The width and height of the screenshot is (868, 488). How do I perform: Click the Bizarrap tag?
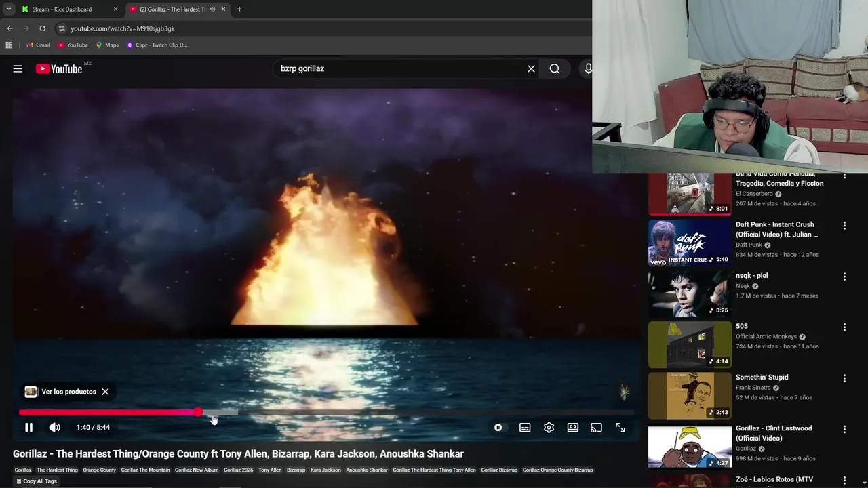tap(296, 470)
